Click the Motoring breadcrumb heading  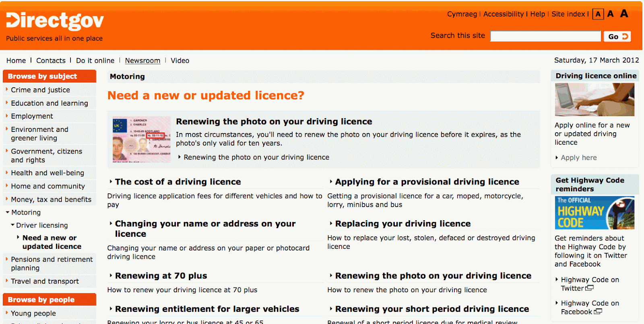(x=127, y=76)
